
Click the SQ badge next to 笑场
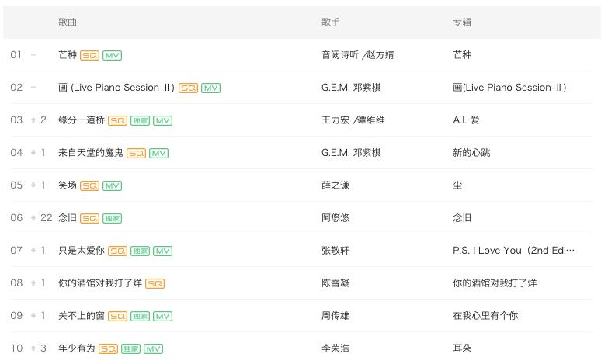89,185
